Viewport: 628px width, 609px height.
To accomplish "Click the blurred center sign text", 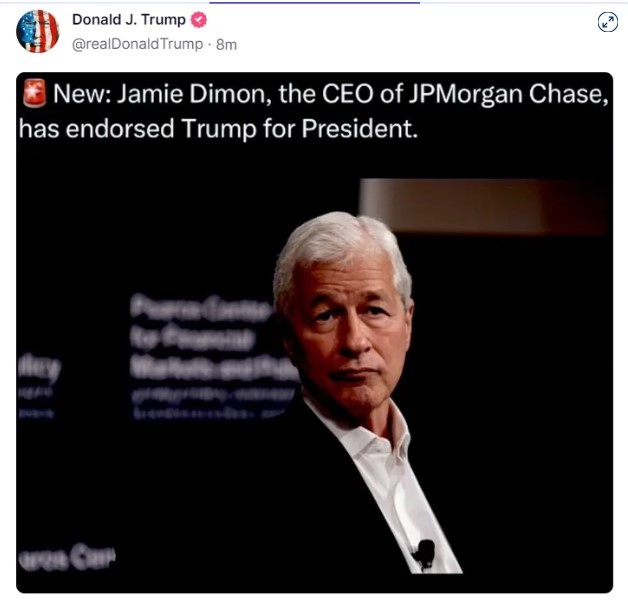I will click(x=212, y=356).
